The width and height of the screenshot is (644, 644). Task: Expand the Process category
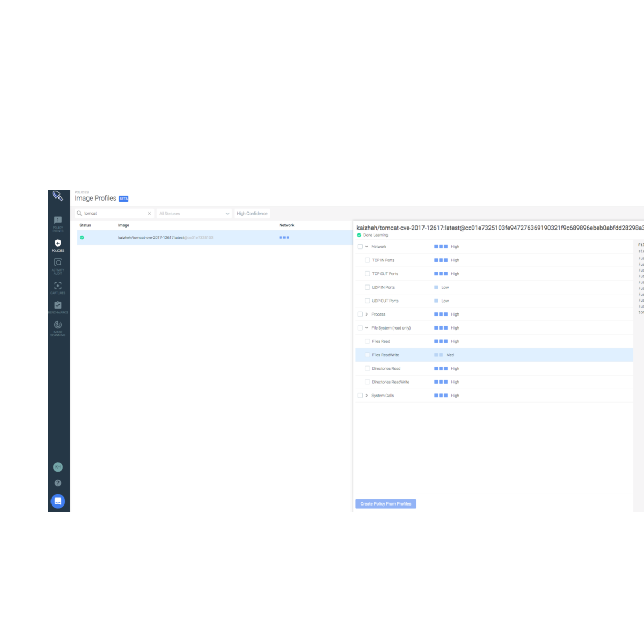(367, 314)
